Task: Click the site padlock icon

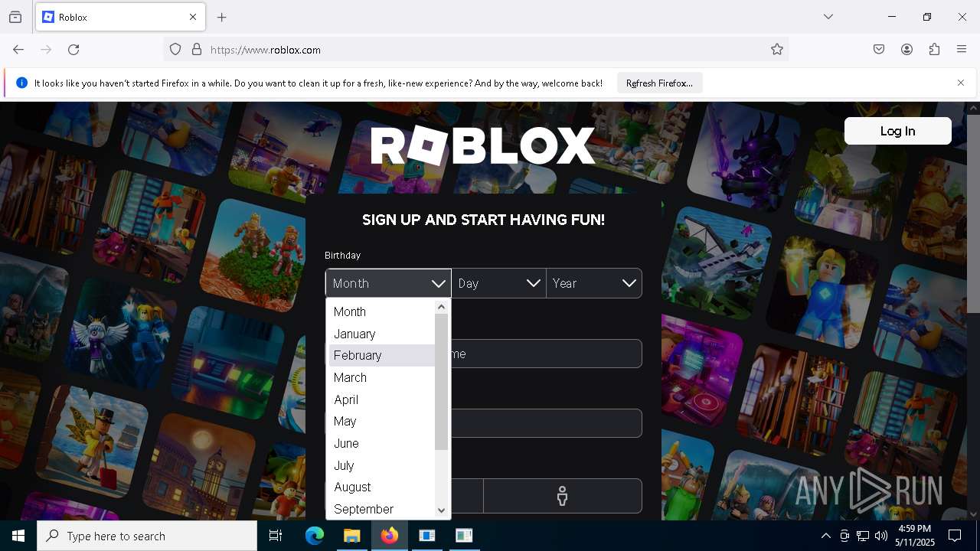Action: pyautogui.click(x=197, y=50)
